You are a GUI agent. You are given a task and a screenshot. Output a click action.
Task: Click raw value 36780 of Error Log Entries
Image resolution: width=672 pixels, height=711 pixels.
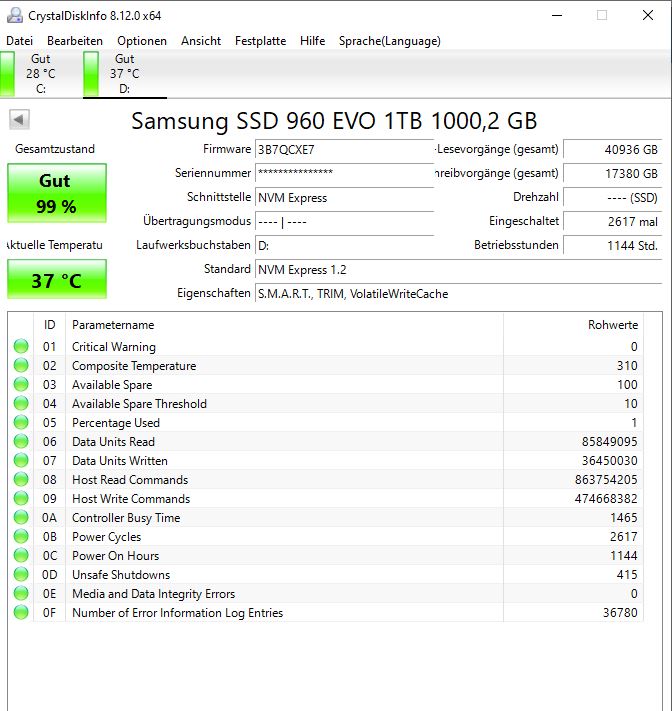tap(620, 613)
